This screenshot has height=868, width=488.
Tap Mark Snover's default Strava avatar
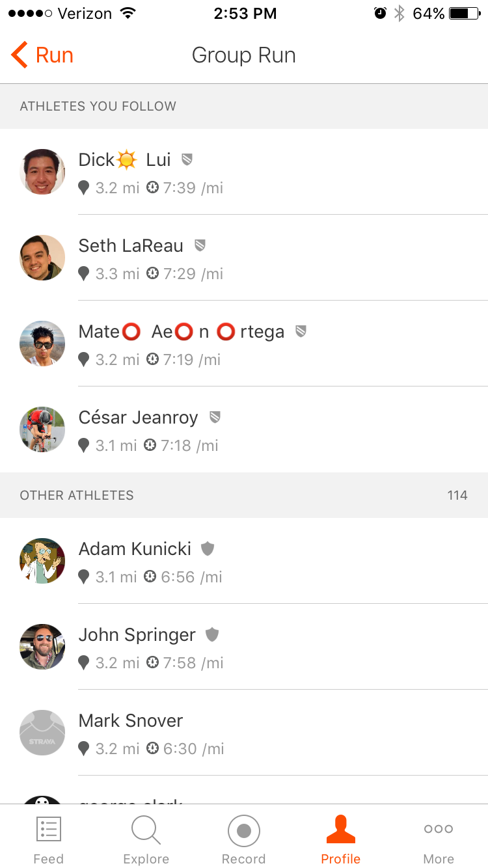click(42, 733)
